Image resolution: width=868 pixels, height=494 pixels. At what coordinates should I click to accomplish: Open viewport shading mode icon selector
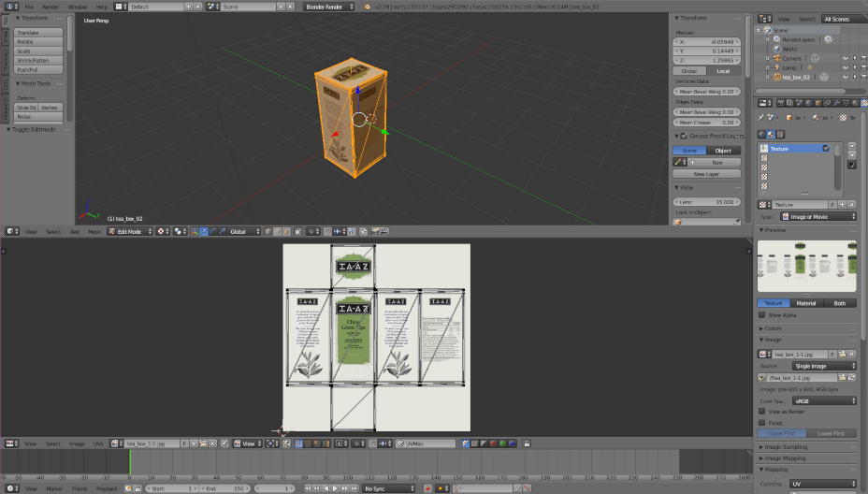pyautogui.click(x=161, y=231)
